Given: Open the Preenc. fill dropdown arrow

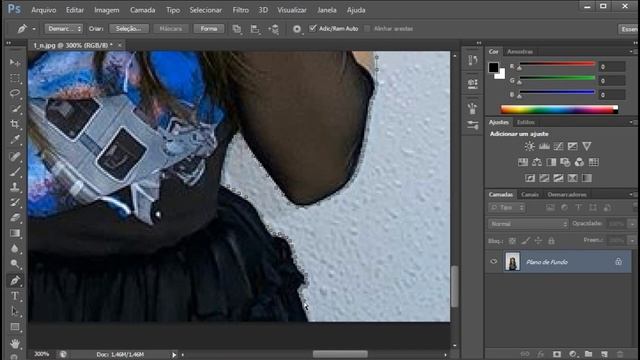Looking at the screenshot, I should coord(632,240).
